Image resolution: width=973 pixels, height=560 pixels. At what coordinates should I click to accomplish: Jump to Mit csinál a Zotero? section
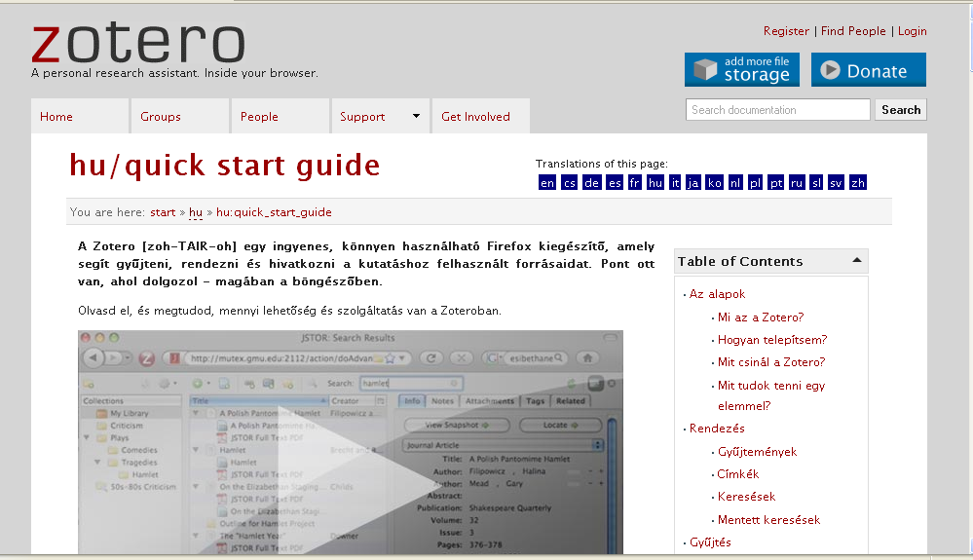(x=771, y=362)
